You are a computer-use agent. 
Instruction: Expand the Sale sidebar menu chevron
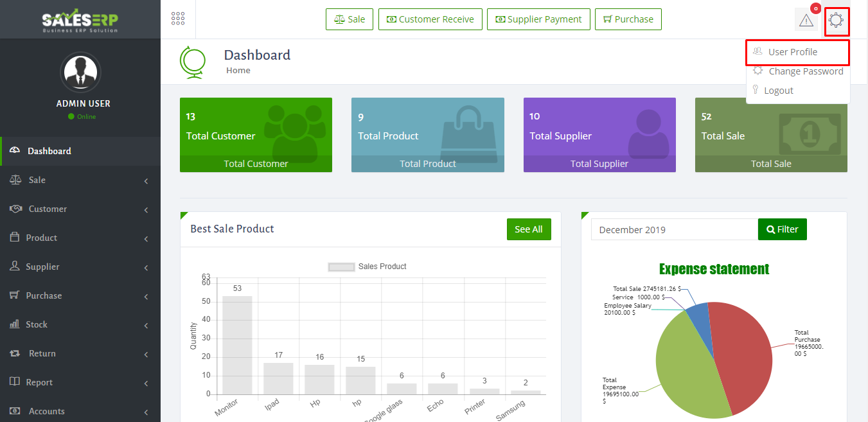tap(146, 181)
